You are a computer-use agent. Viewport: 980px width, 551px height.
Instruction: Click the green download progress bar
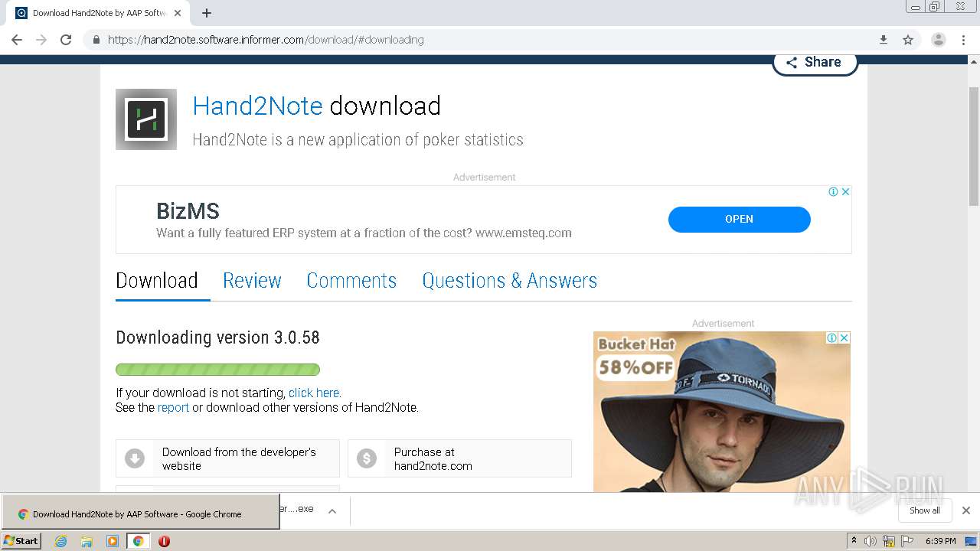pyautogui.click(x=217, y=370)
